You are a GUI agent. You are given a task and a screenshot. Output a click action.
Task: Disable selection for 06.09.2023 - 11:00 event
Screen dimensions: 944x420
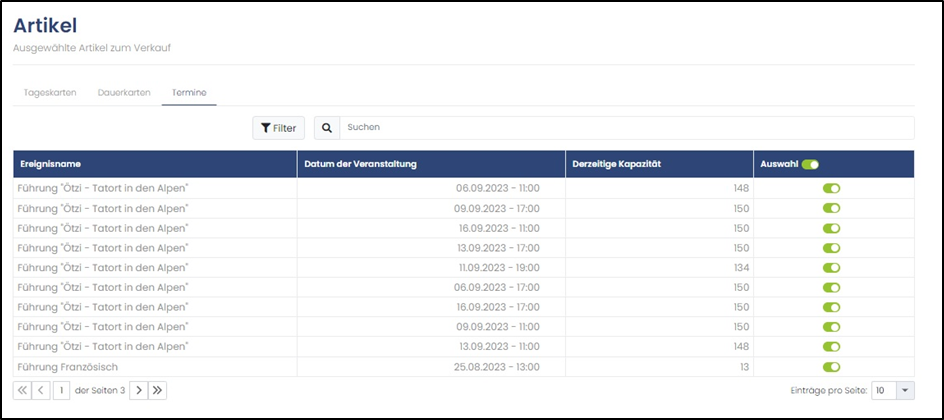[x=831, y=188]
